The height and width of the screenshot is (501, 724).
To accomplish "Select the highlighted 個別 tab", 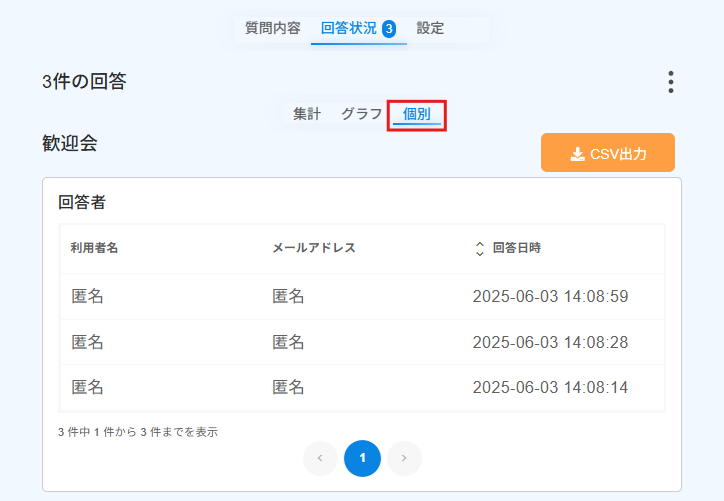I will [416, 114].
